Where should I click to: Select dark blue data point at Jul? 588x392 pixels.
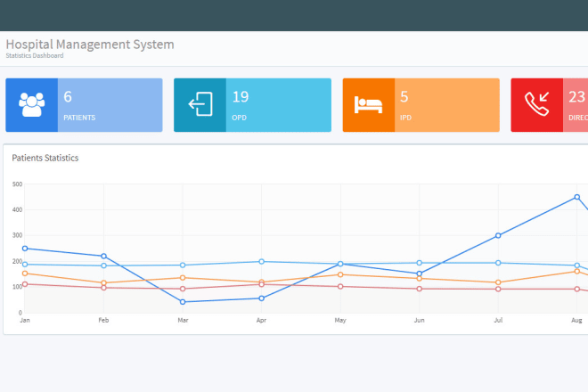tap(498, 235)
